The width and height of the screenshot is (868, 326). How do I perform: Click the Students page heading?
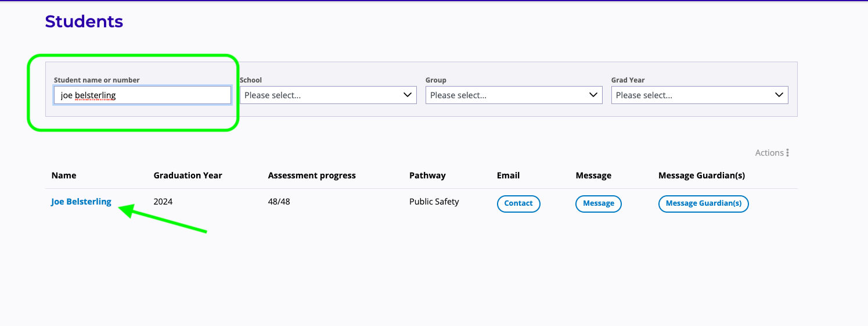pos(84,22)
